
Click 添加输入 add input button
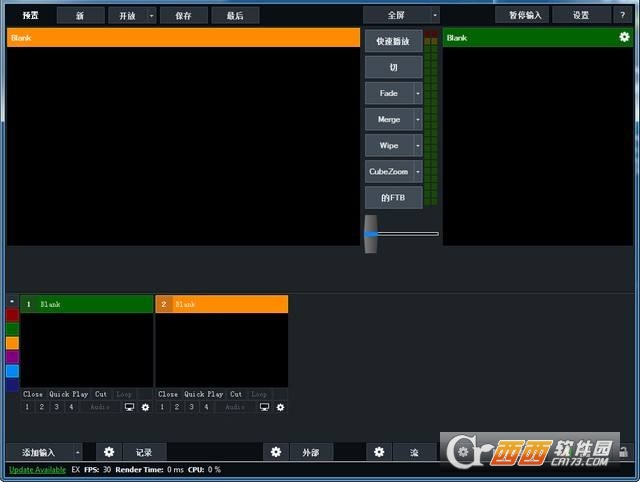[39, 452]
